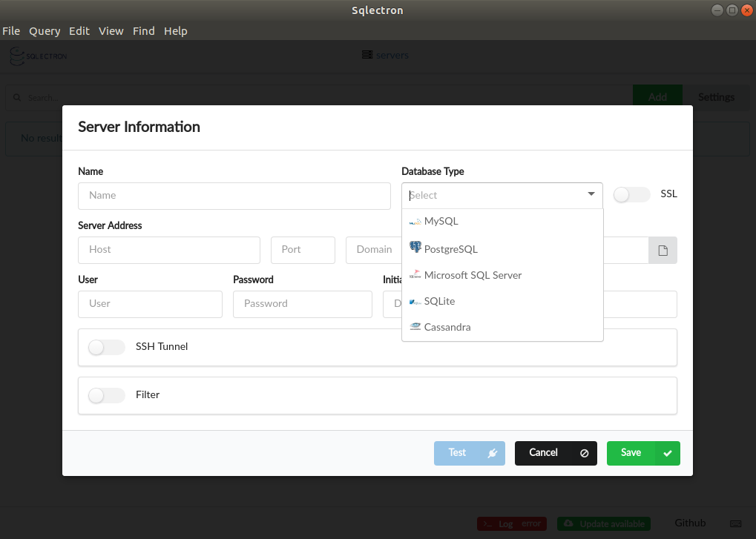Open the Settings button

(716, 97)
